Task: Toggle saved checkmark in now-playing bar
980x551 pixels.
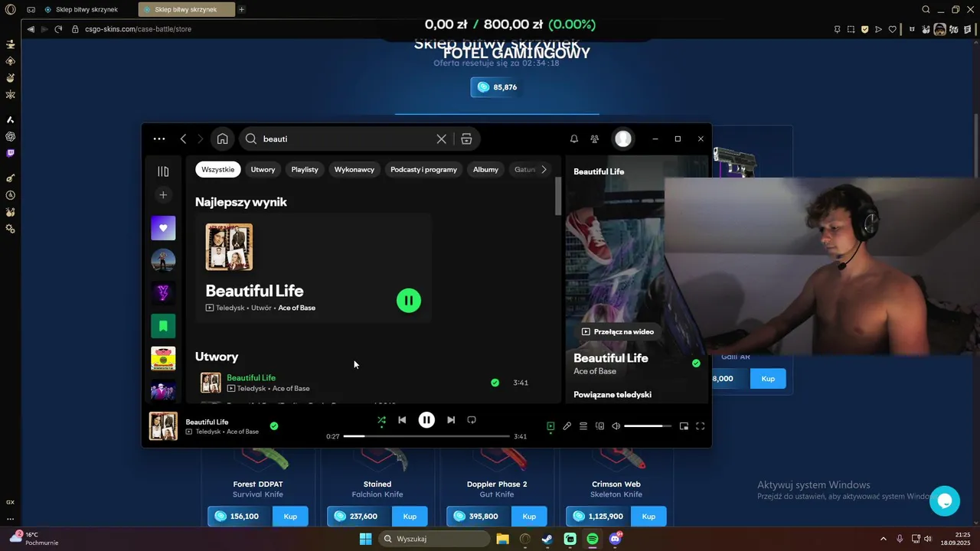Action: click(274, 426)
